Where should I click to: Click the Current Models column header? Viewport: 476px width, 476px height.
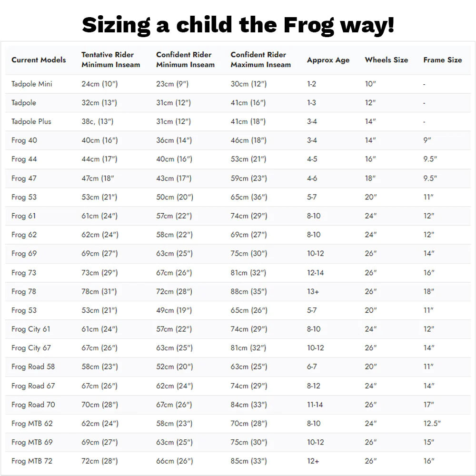click(39, 60)
